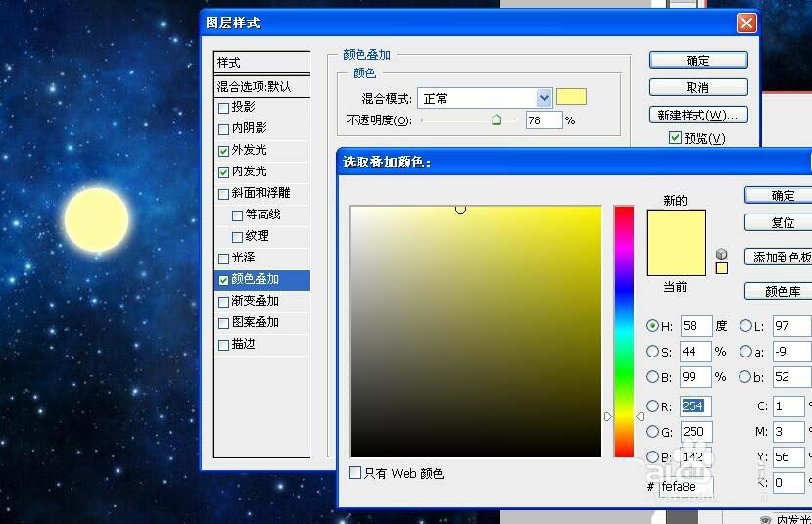Close the 图层样式 dialog
This screenshot has width=812, height=524.
(x=746, y=23)
